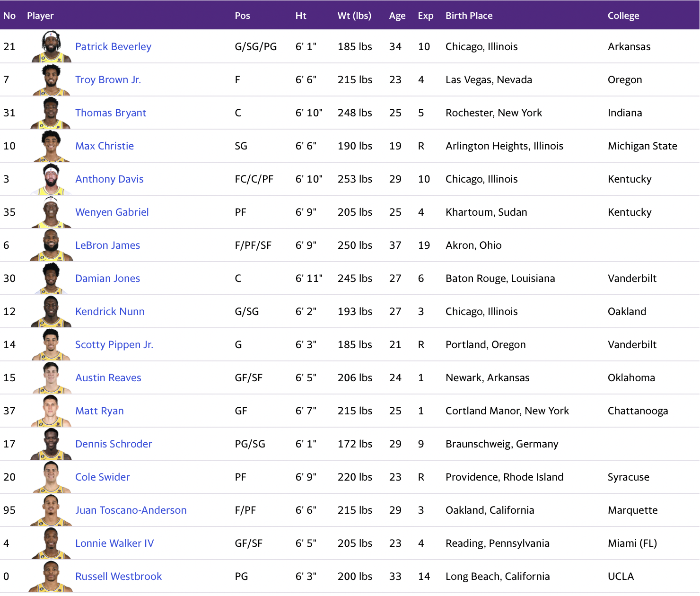The width and height of the screenshot is (700, 596).
Task: Click Wenyen Gabriel's headshot
Action: tap(51, 212)
